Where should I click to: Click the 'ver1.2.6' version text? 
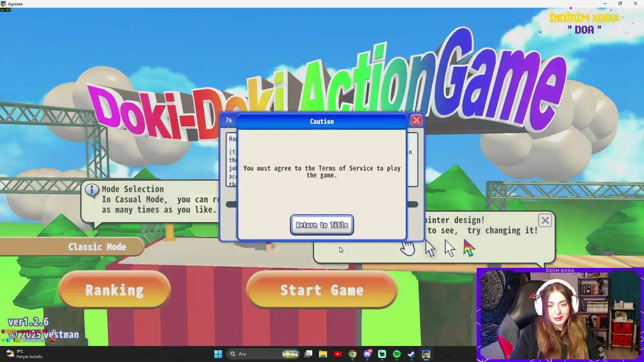tap(28, 322)
